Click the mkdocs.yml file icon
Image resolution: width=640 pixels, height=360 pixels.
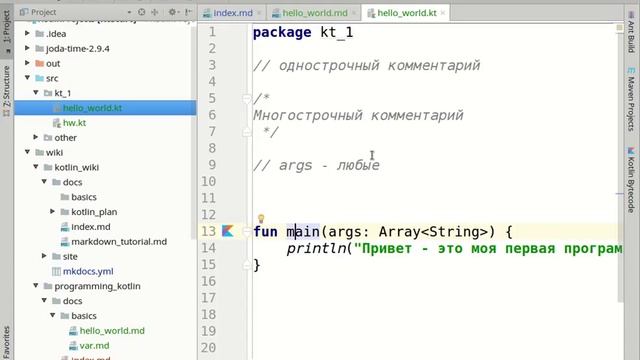coord(56,271)
